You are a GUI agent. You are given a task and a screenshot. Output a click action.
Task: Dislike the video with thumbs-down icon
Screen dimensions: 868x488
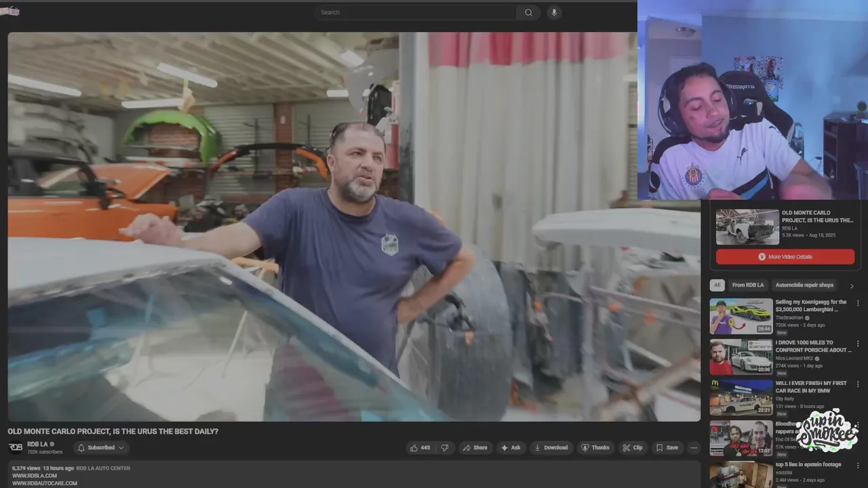pos(445,448)
